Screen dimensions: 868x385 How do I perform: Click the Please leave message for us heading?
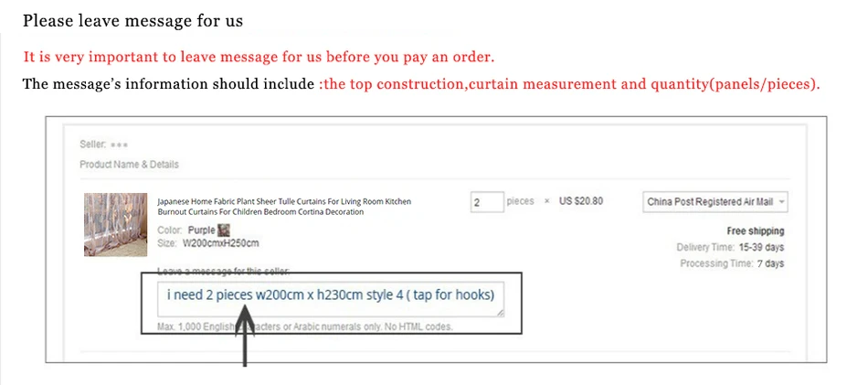132,21
